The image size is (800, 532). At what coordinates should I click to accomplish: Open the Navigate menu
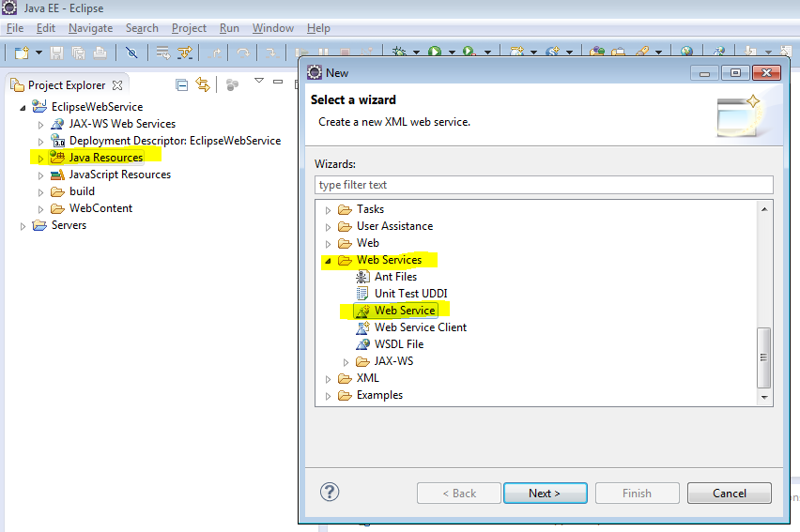(x=90, y=28)
